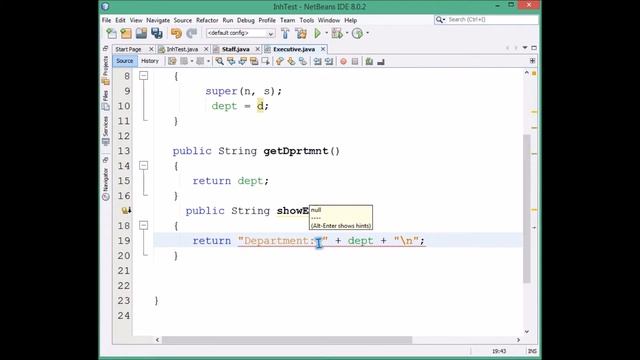The width and height of the screenshot is (640, 360).
Task: Close the Staff.java tab
Action: pyautogui.click(x=258, y=49)
